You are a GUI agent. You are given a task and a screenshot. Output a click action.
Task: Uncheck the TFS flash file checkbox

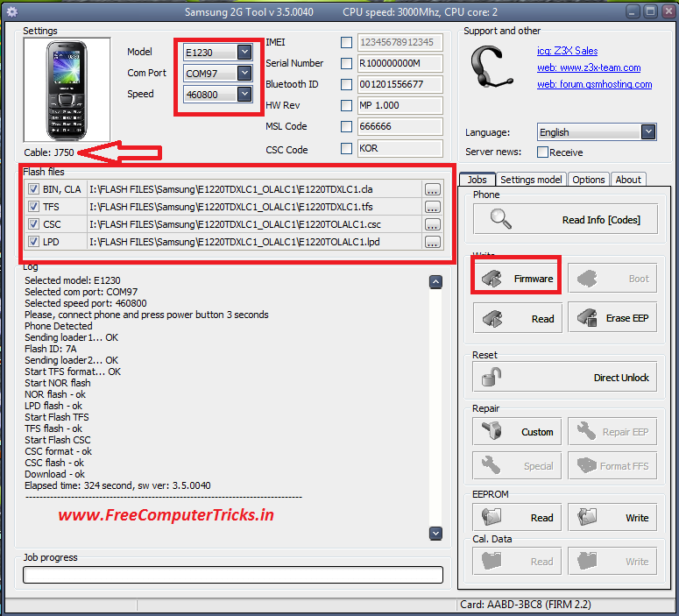point(33,207)
